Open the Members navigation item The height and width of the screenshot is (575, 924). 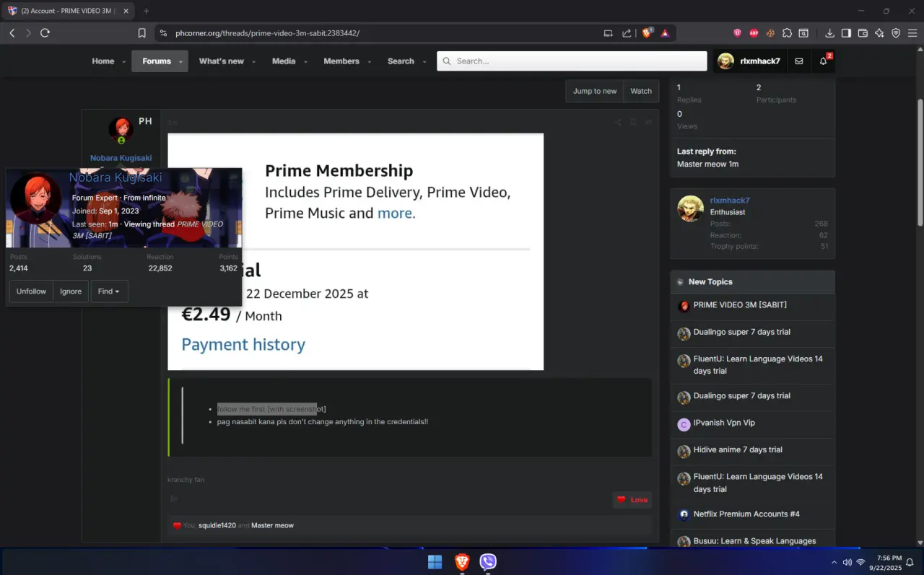(341, 61)
